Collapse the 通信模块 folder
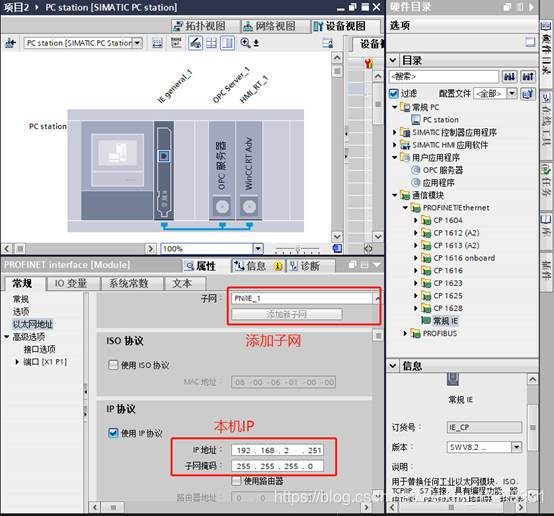 click(395, 195)
